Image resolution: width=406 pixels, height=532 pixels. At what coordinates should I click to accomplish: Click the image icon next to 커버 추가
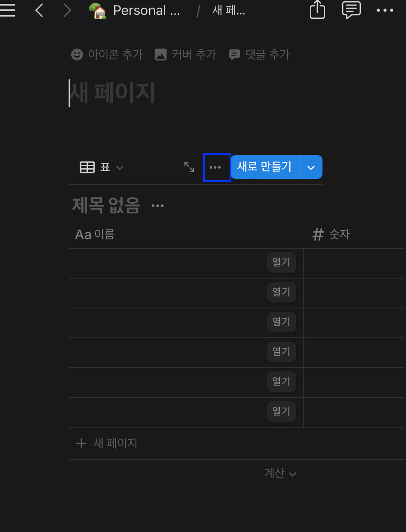[161, 54]
